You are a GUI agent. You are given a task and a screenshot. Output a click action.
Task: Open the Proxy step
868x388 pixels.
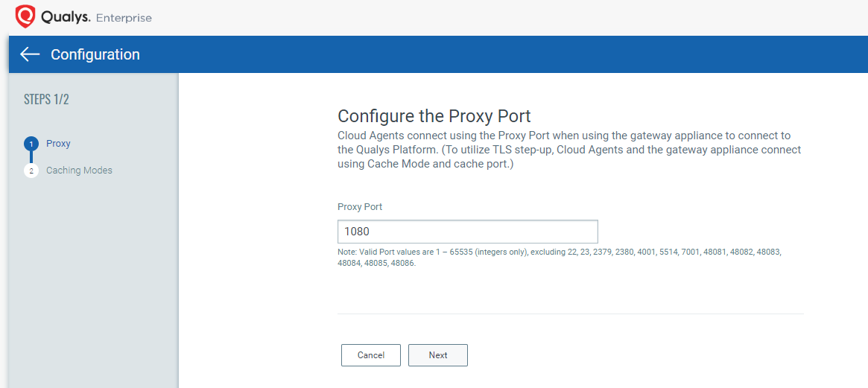coord(58,144)
